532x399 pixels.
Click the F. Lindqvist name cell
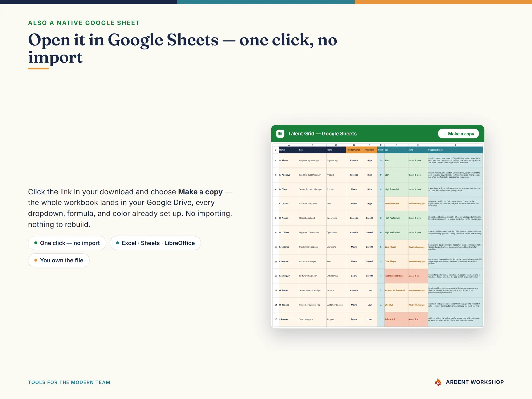click(x=289, y=276)
